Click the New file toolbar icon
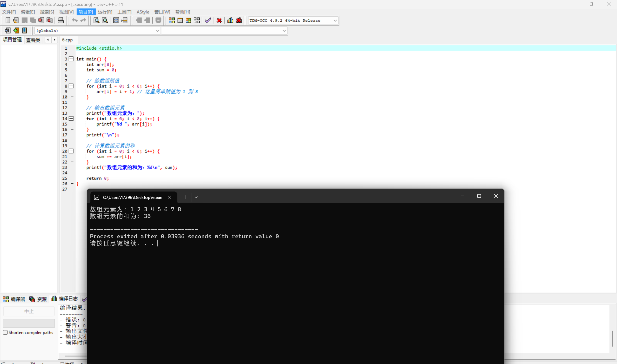This screenshot has width=617, height=364. tap(8, 21)
